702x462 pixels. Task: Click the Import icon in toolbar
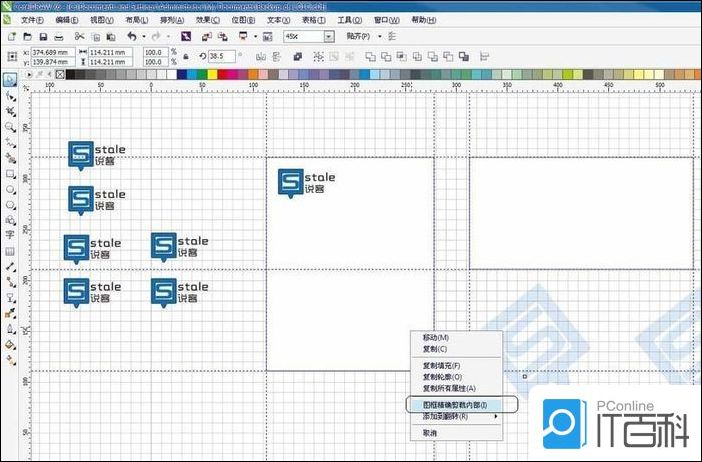(x=206, y=37)
